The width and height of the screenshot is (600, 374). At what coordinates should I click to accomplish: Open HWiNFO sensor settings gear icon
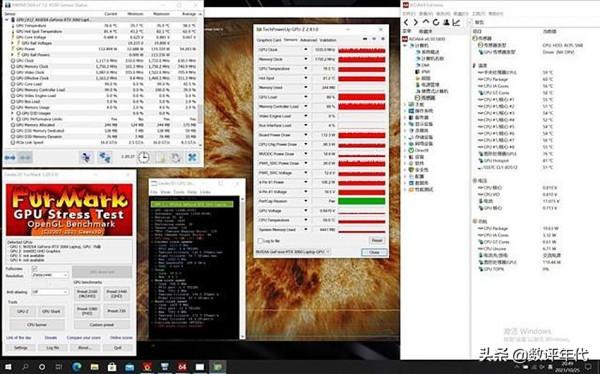point(176,157)
